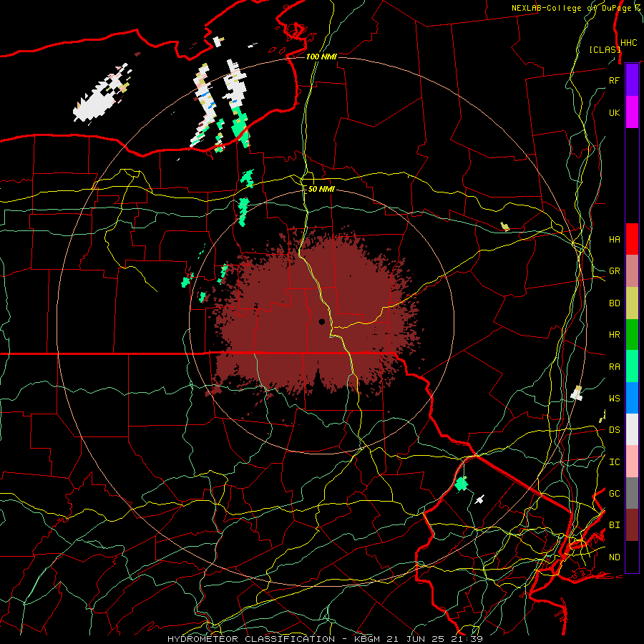Click the black radar site dot

click(321, 321)
